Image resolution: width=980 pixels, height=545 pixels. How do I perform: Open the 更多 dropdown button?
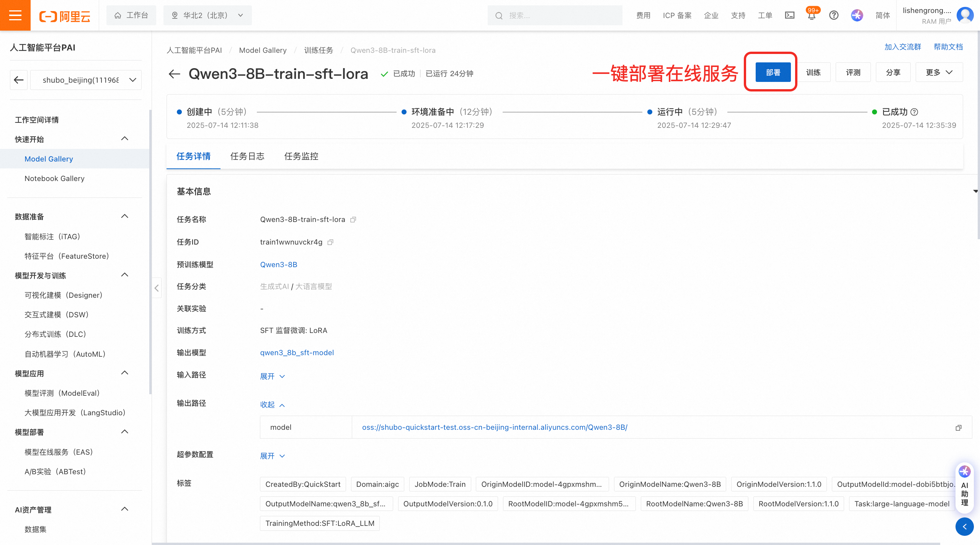pos(939,72)
